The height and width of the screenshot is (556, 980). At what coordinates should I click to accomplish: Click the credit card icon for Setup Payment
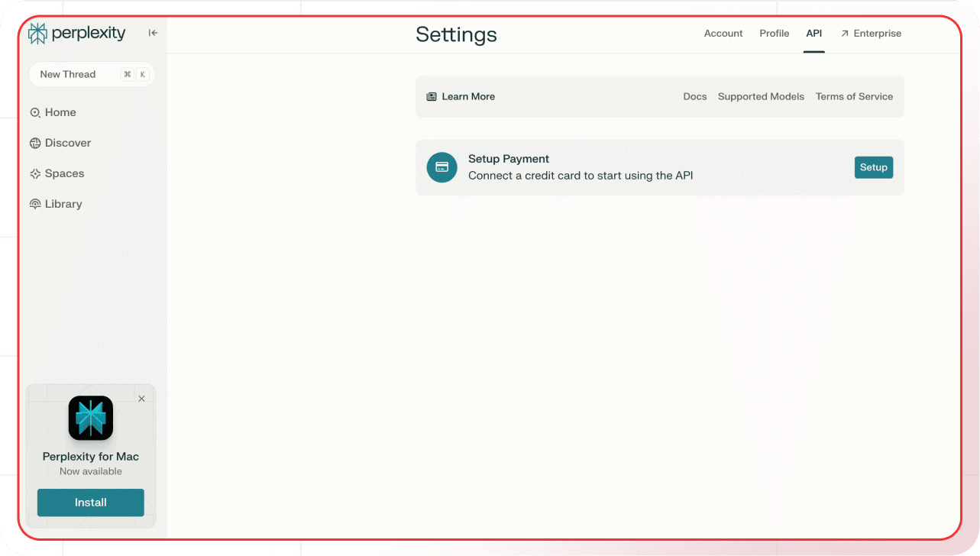pyautogui.click(x=441, y=167)
